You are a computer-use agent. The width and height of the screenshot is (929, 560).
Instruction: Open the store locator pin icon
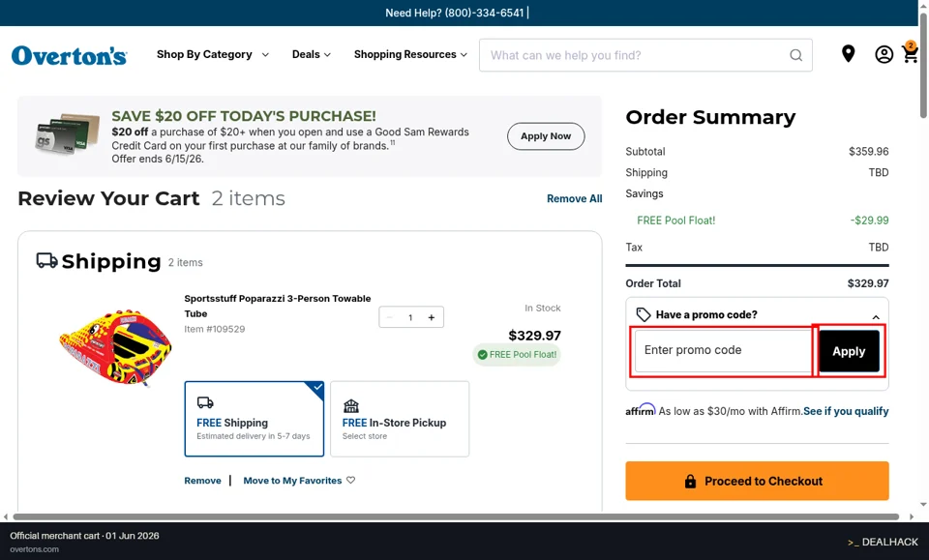[x=849, y=54]
